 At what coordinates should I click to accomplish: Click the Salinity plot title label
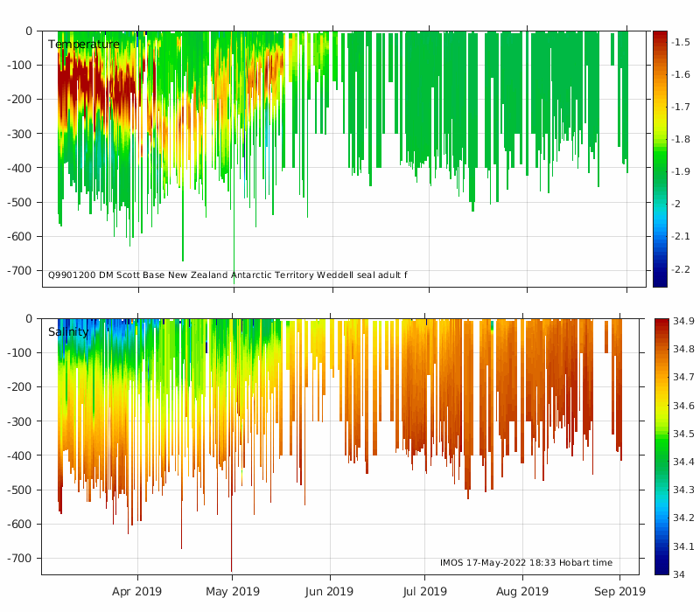(x=68, y=332)
